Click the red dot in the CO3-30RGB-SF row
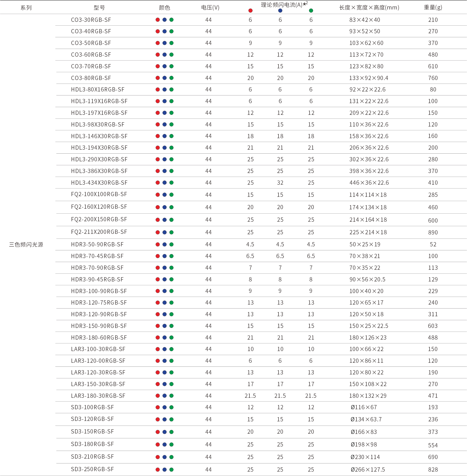Screen dimensions: 467x476 (x=158, y=20)
